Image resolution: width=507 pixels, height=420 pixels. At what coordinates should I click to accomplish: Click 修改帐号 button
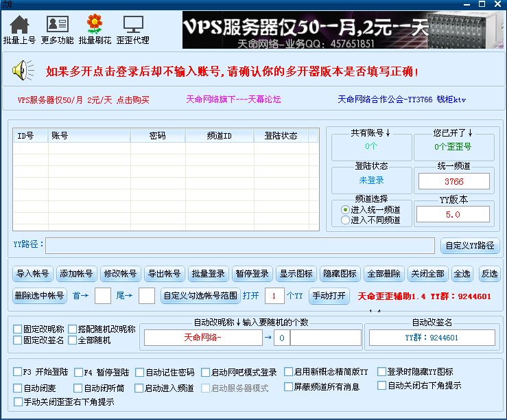[x=120, y=274]
